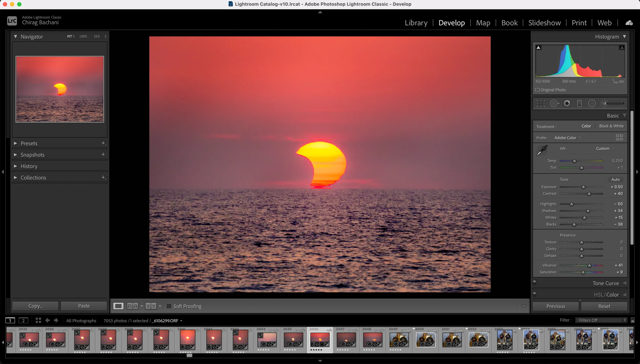Enable Original Photo checkbox
The width and height of the screenshot is (640, 364).
point(537,90)
